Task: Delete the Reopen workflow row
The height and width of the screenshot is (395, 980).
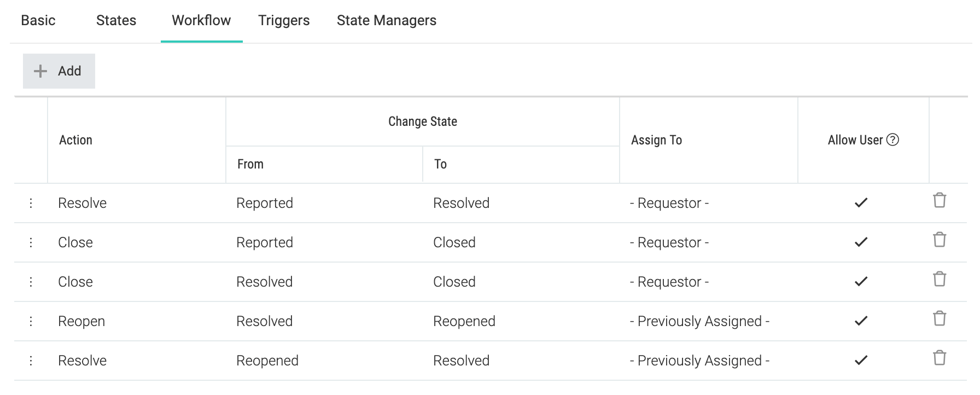Action: [939, 319]
